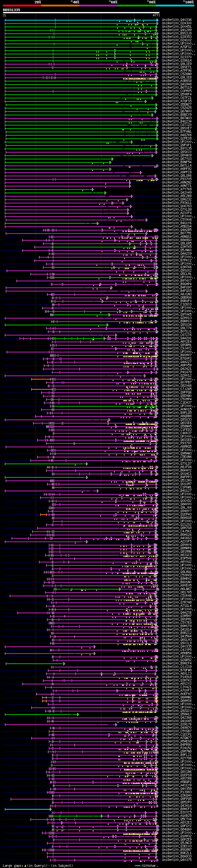
Task: Select hit label UniRef100_A6LW67
Action: 177,589
